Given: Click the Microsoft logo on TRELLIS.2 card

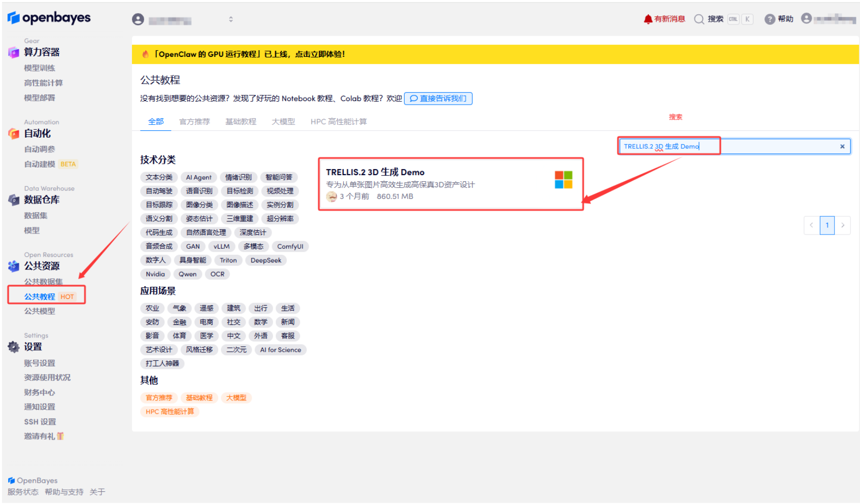Looking at the screenshot, I should 564,180.
